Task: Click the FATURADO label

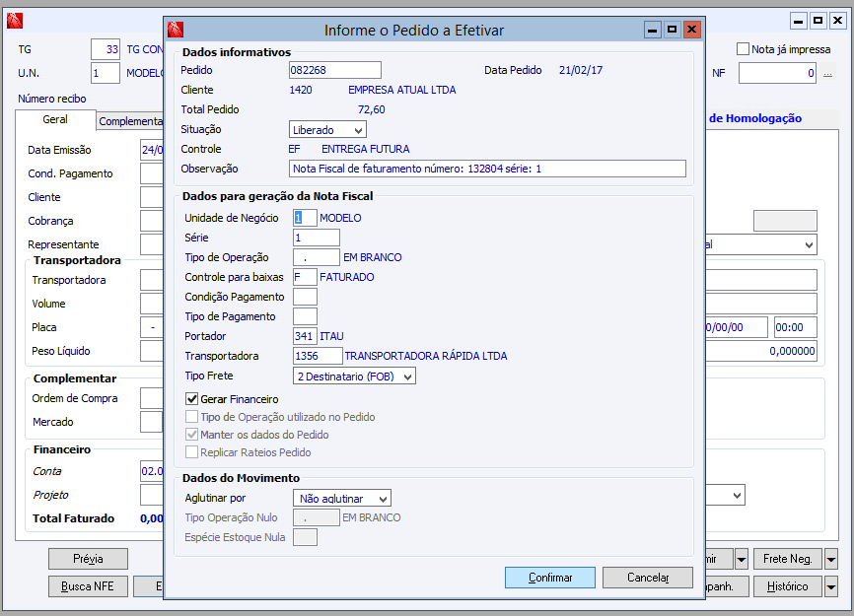Action: point(347,277)
